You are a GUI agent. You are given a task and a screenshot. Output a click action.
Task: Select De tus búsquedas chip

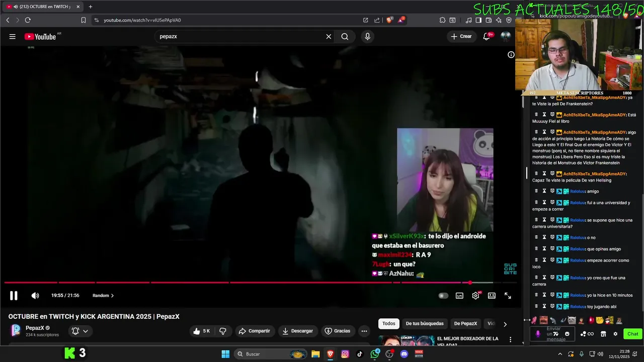click(x=425, y=324)
